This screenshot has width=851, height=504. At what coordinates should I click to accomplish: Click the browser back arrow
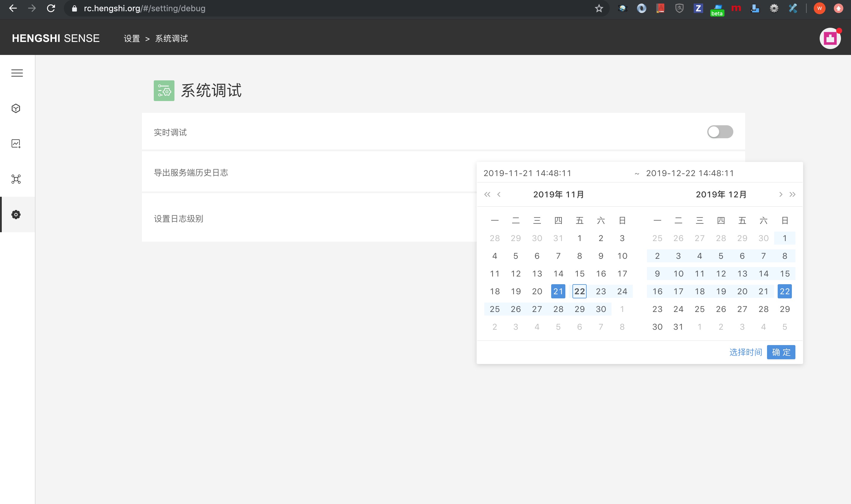(x=13, y=8)
